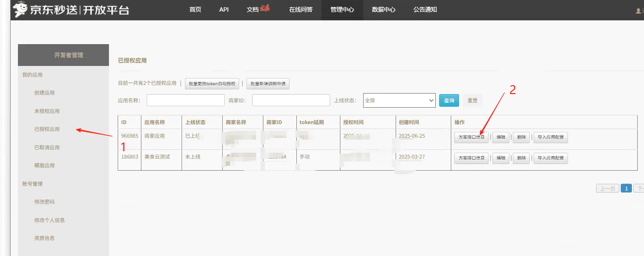Click page 1 in pagination

[x=626, y=189]
